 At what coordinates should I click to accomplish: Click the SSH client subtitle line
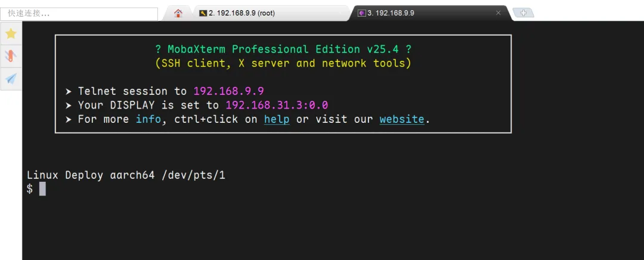tap(283, 64)
